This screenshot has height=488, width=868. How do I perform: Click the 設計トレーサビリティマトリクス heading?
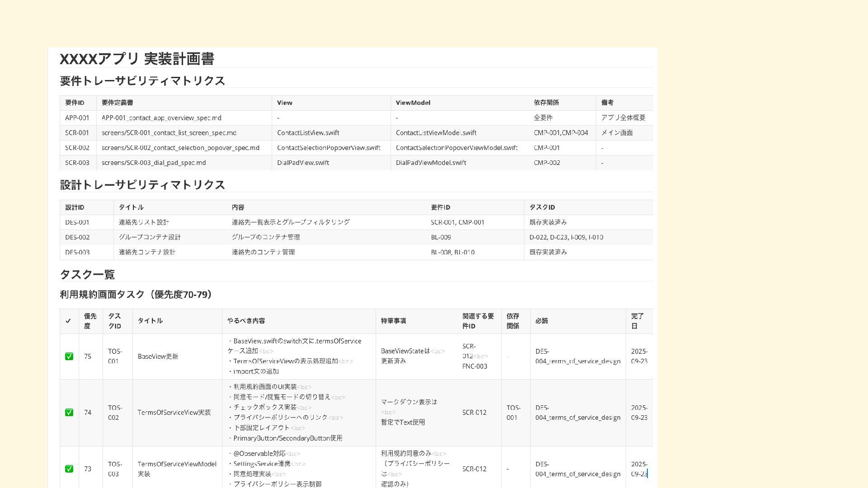tap(142, 185)
